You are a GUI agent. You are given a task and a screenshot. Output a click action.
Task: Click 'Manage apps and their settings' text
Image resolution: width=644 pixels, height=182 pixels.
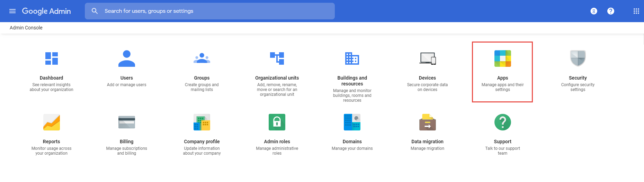503,87
